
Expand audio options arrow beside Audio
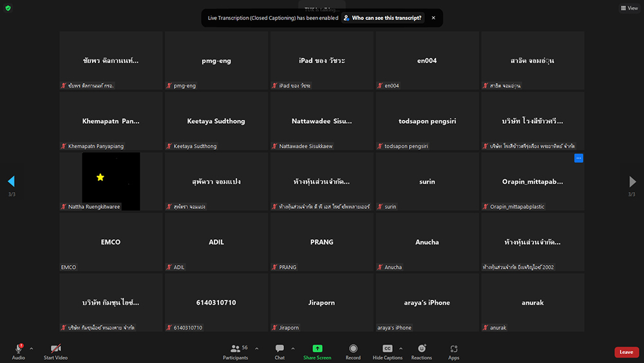coord(31,348)
